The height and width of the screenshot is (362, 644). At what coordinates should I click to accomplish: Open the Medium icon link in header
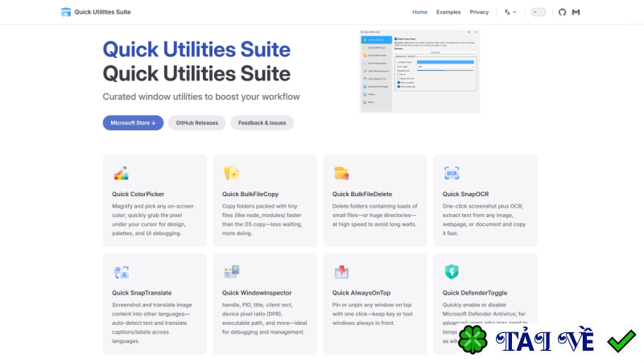click(576, 12)
